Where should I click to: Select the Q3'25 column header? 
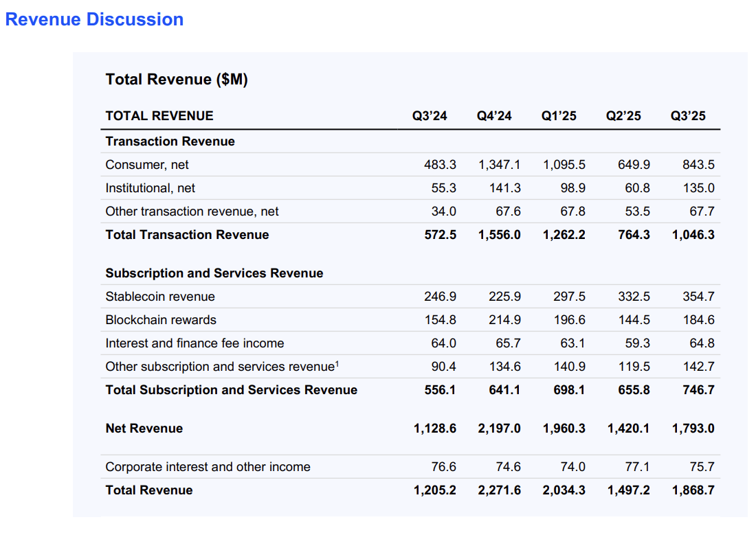[688, 116]
